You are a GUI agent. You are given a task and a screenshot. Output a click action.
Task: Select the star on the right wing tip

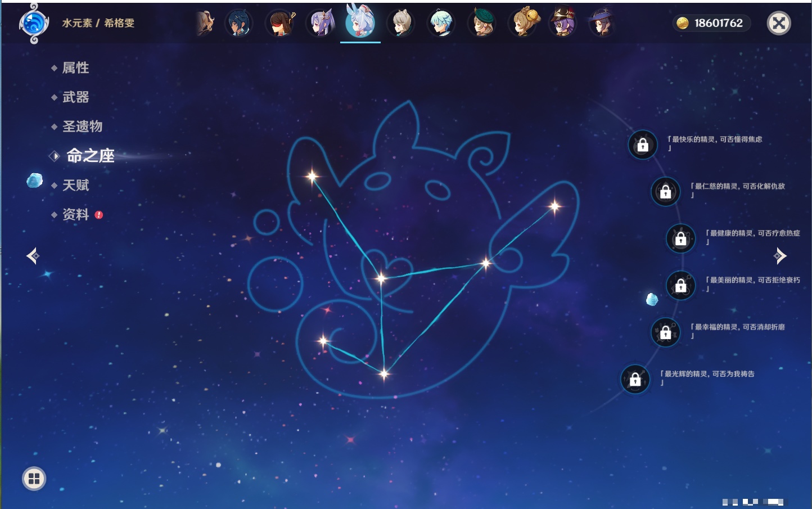[554, 206]
